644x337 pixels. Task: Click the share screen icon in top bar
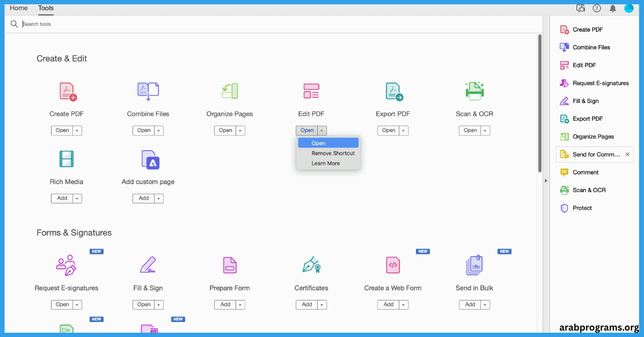581,8
